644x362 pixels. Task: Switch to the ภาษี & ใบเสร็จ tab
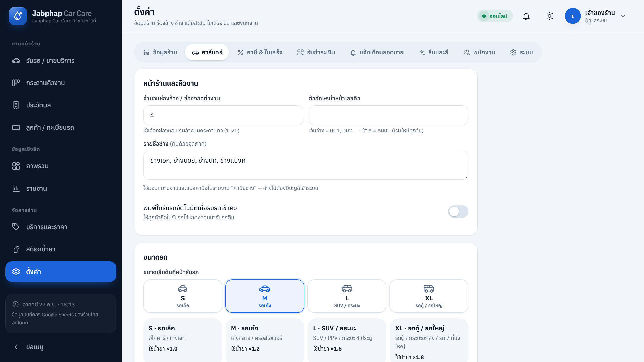tap(260, 52)
